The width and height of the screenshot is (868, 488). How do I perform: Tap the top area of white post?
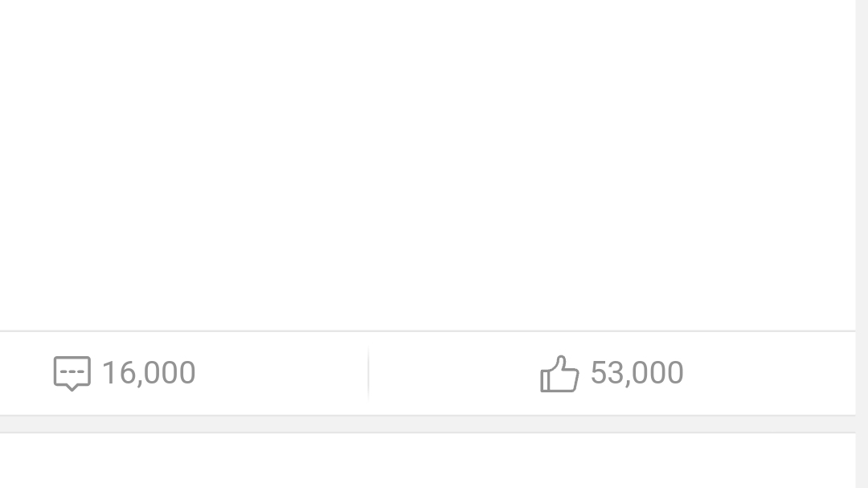(x=426, y=32)
